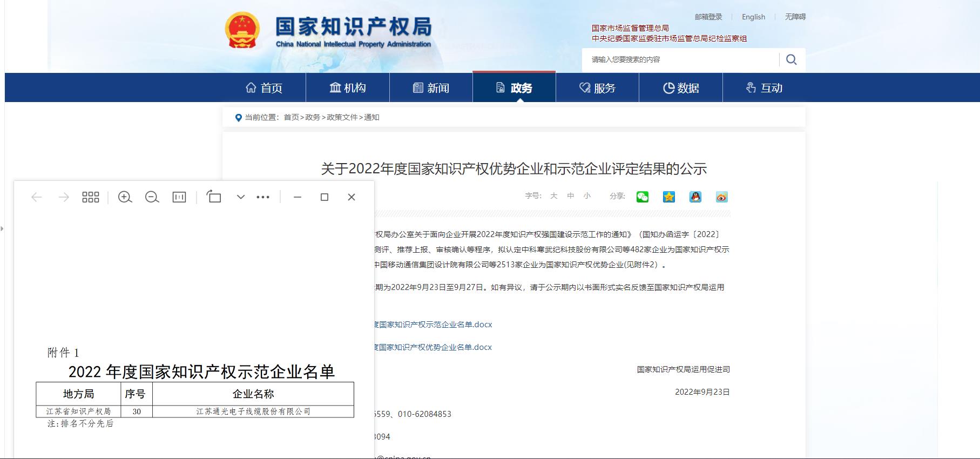The width and height of the screenshot is (980, 459).
Task: Click breadcrumb 政策文件 link
Action: point(342,117)
